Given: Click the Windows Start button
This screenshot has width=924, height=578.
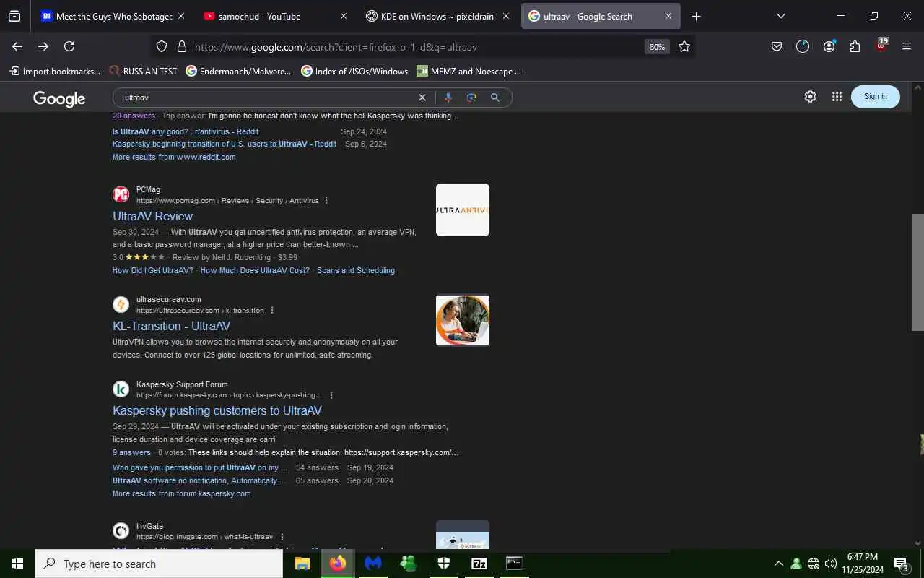Looking at the screenshot, I should coord(17,564).
